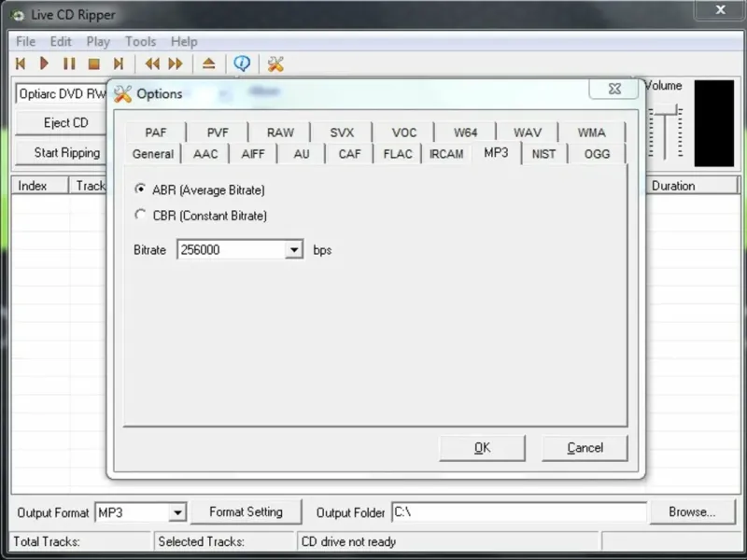Confirm options with the OK button
747x560 pixels.
tap(482, 448)
